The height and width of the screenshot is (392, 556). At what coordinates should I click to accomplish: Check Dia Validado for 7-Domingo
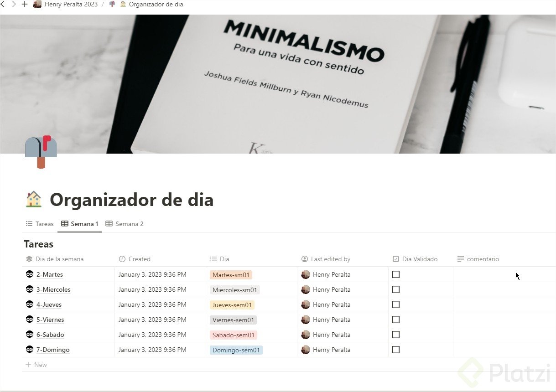click(396, 350)
